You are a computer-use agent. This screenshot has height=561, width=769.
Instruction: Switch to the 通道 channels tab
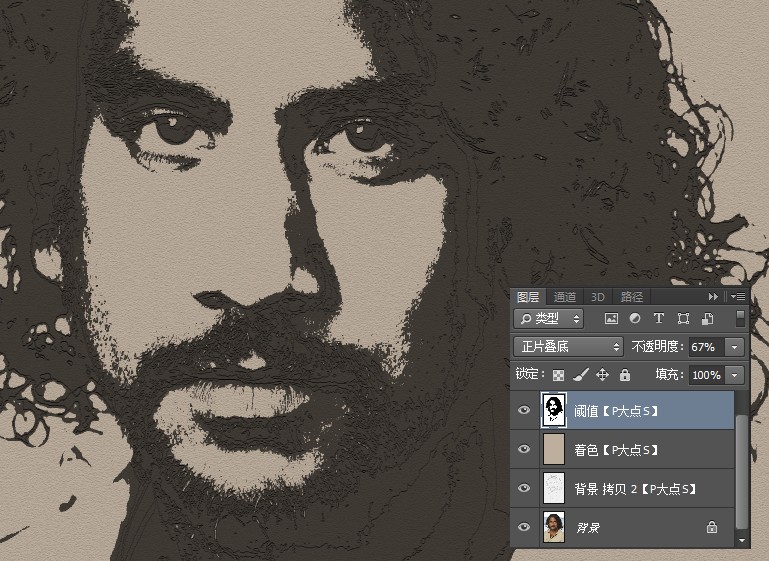(x=564, y=297)
